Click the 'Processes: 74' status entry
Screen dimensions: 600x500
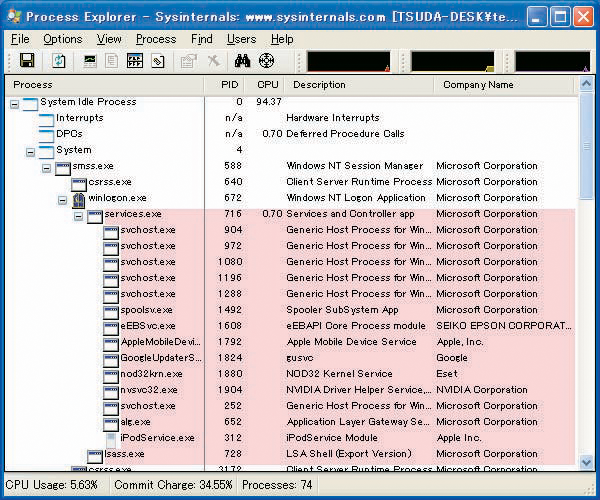[277, 485]
